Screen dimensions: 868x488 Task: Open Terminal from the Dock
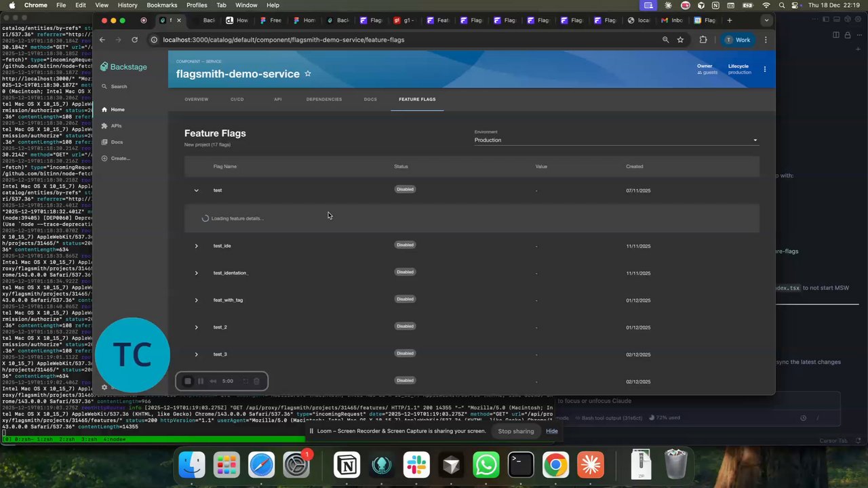click(x=520, y=465)
